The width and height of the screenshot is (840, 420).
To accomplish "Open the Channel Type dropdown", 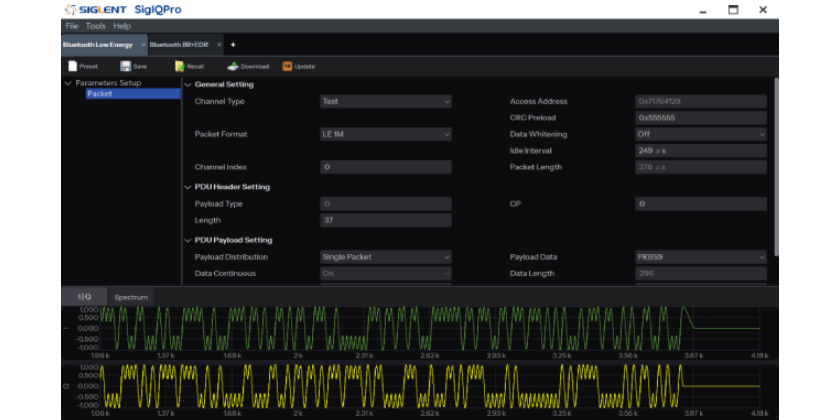I will pyautogui.click(x=385, y=101).
